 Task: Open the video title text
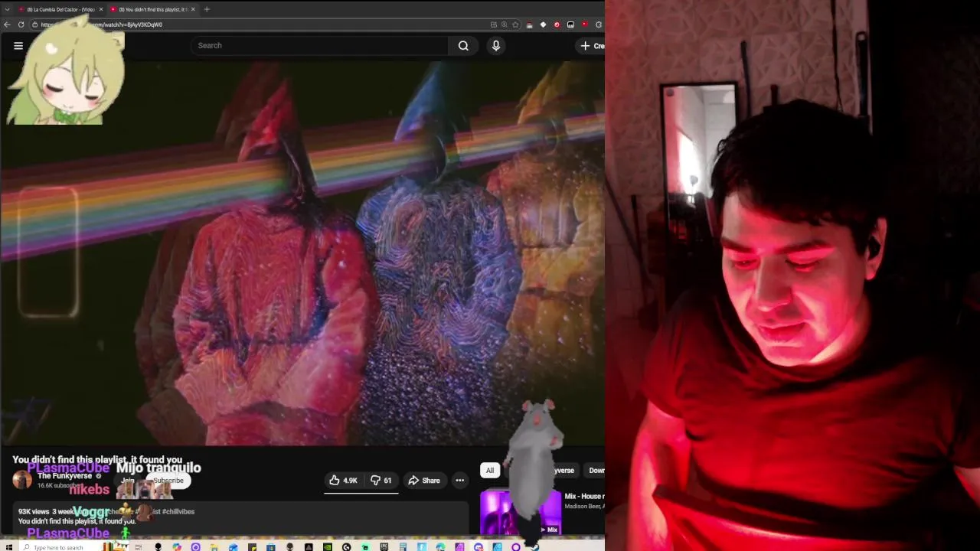pos(97,459)
